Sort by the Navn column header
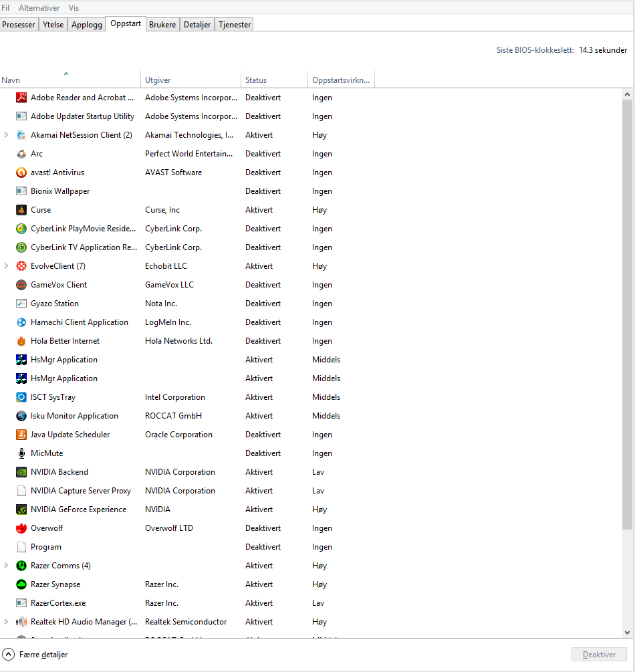Screen dimensions: 635x672 (x=70, y=80)
